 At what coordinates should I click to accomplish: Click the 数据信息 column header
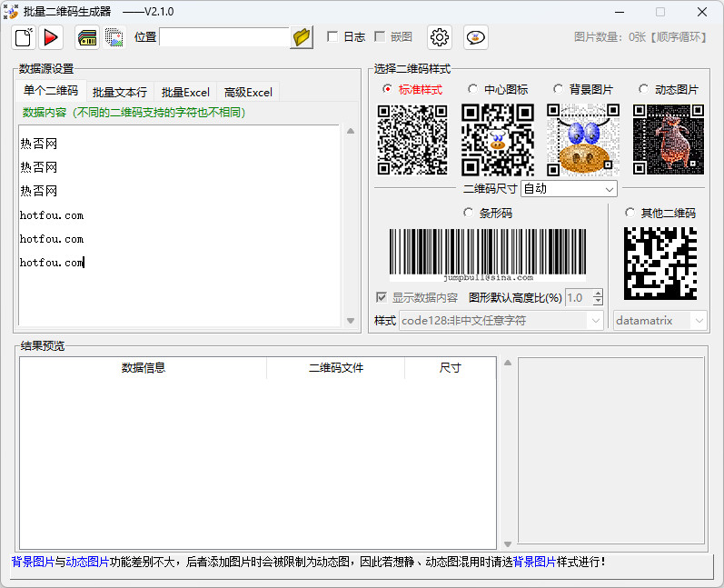tap(144, 368)
